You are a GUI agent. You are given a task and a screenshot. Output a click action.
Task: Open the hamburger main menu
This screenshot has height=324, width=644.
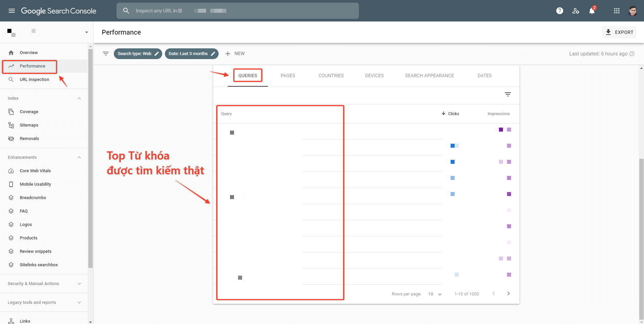click(x=12, y=11)
